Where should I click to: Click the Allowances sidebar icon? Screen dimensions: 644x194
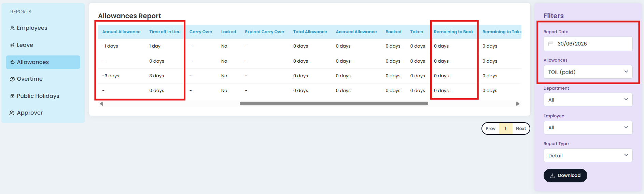click(12, 62)
